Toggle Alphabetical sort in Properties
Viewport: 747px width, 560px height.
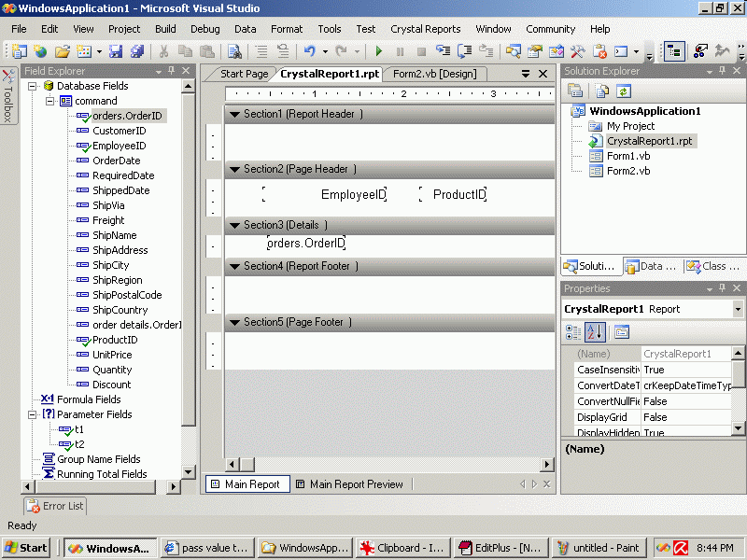595,332
